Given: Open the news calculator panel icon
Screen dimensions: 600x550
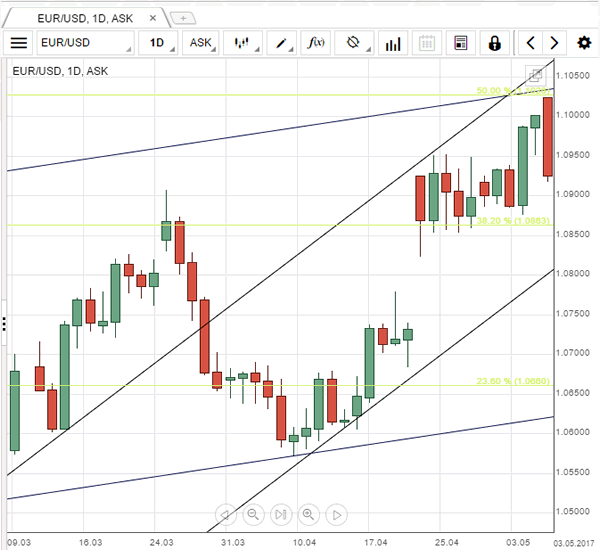Looking at the screenshot, I should [461, 43].
